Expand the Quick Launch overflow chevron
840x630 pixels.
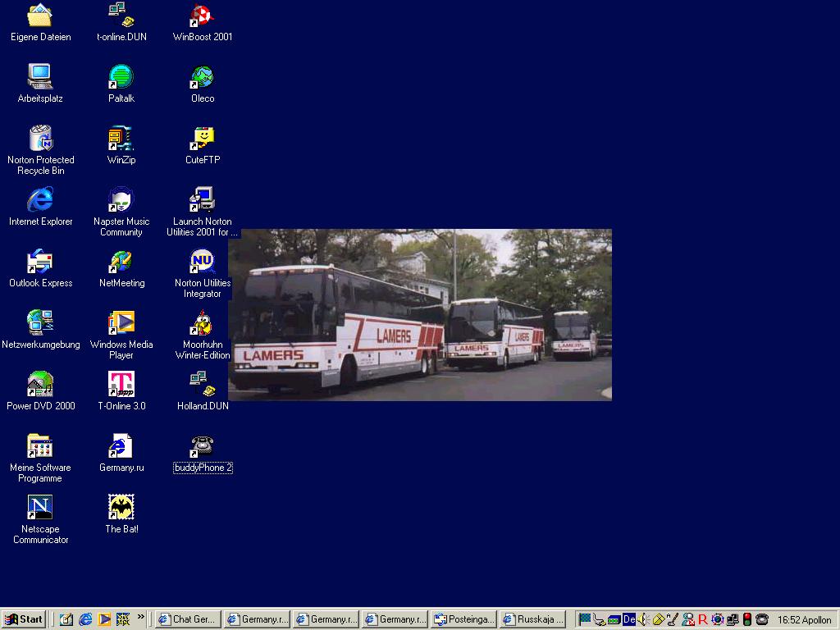click(x=141, y=617)
